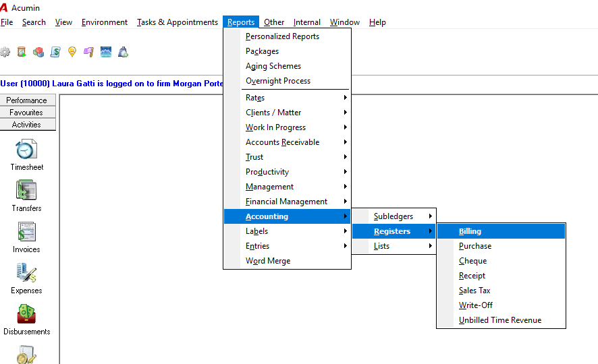Open the Invoices sidebar icon

[x=26, y=231]
